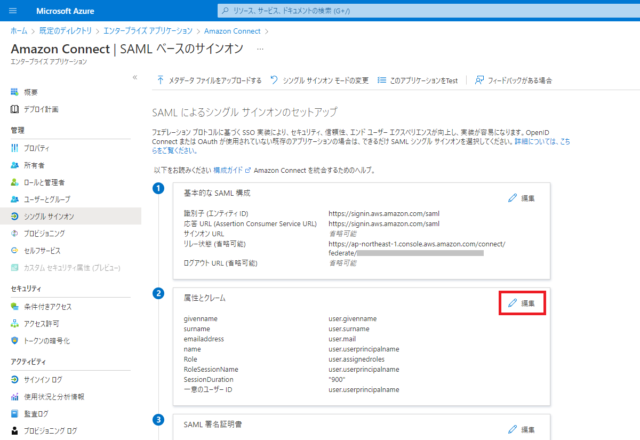The height and width of the screenshot is (440, 640).
Task: Collapse the sidebar with double-chevron icon
Action: [x=135, y=77]
